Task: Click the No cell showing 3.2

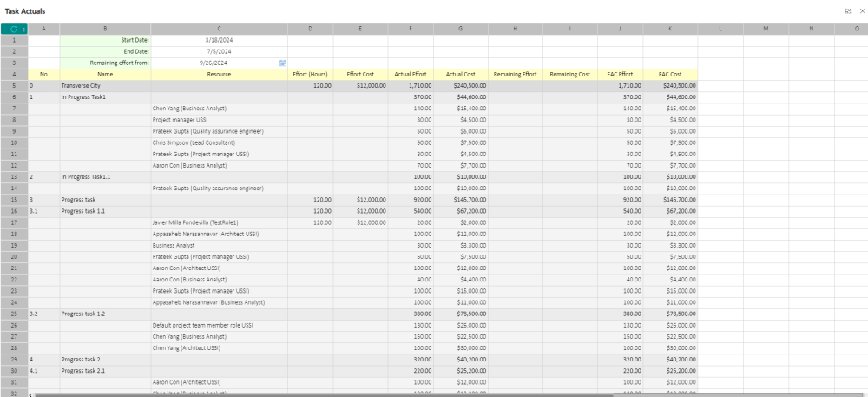Action: point(43,314)
